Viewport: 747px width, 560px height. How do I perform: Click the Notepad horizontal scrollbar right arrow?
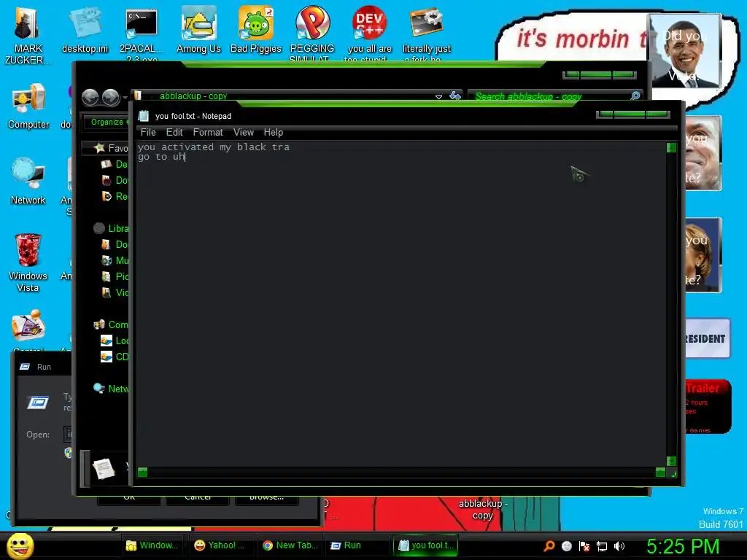660,472
